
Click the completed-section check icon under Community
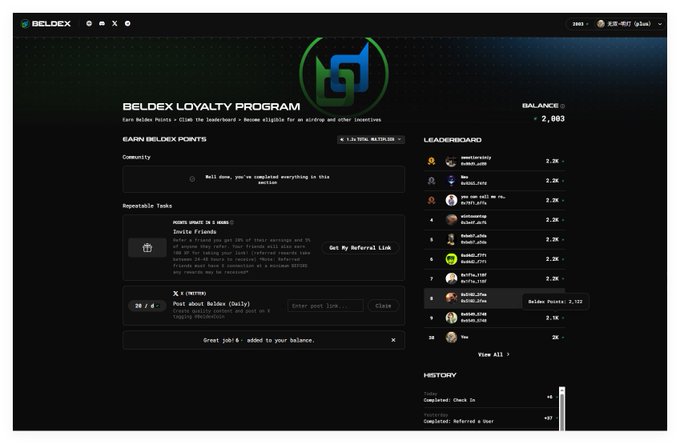(192, 179)
